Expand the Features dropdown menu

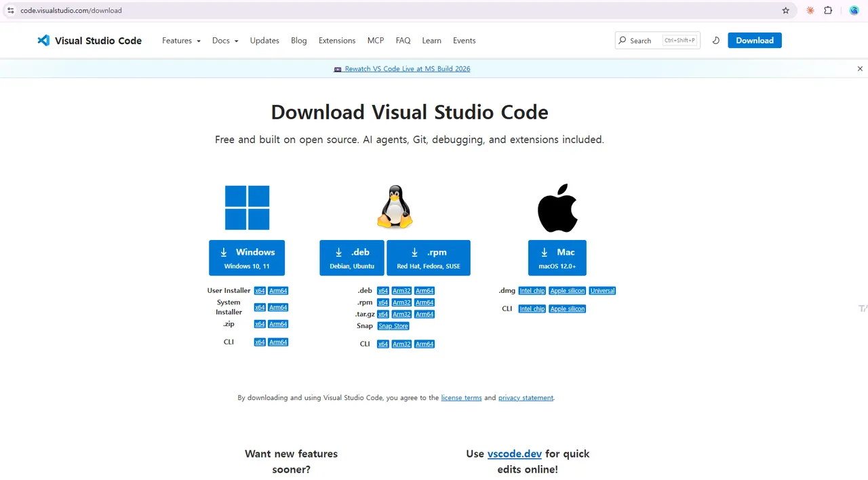(x=181, y=41)
